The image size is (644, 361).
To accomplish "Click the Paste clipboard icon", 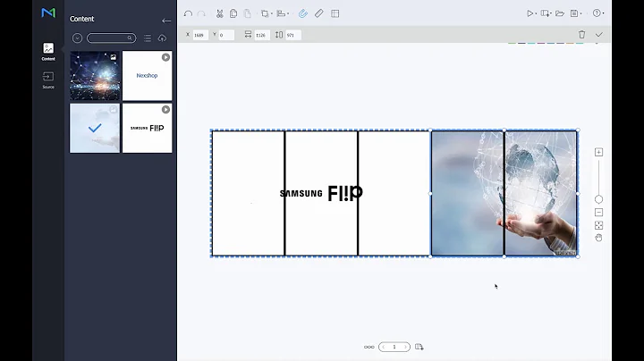I will (x=247, y=13).
